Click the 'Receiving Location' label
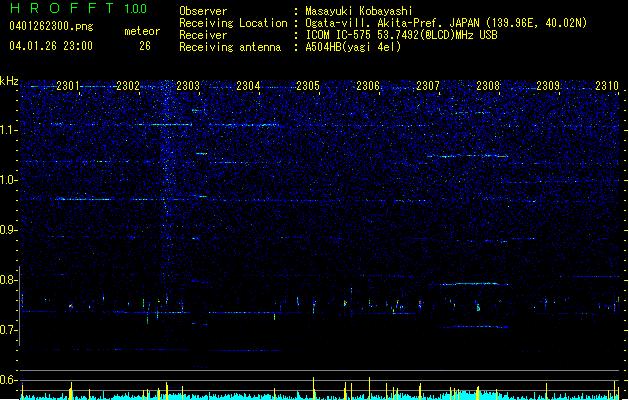 [233, 23]
